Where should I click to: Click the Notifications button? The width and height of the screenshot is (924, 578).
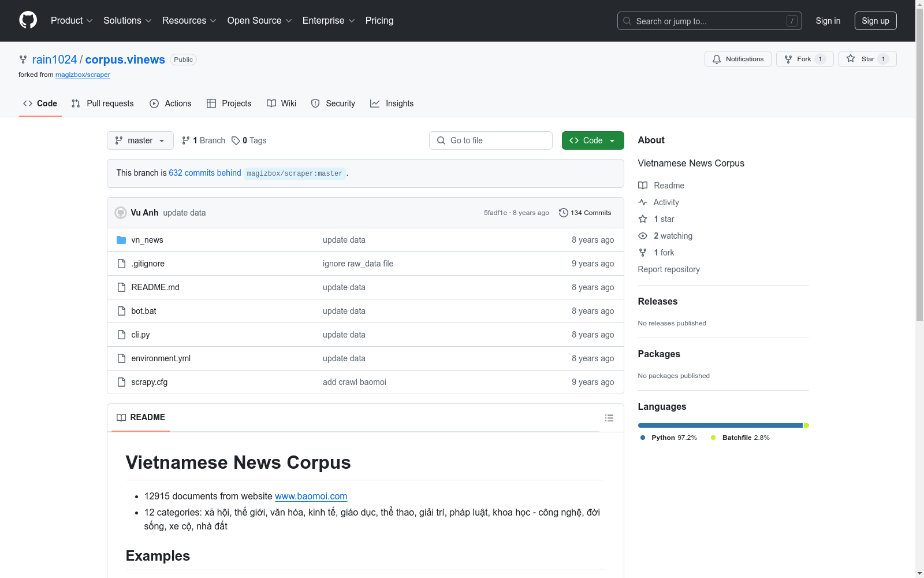(x=738, y=59)
